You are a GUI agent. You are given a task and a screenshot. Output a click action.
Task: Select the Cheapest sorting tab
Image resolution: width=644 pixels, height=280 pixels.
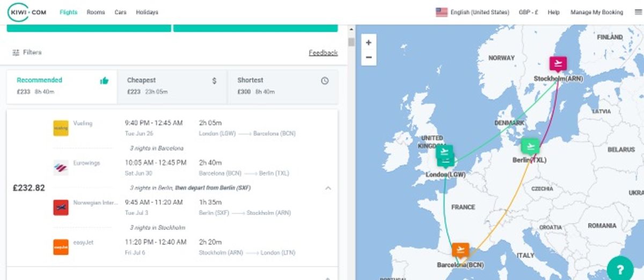tap(172, 86)
